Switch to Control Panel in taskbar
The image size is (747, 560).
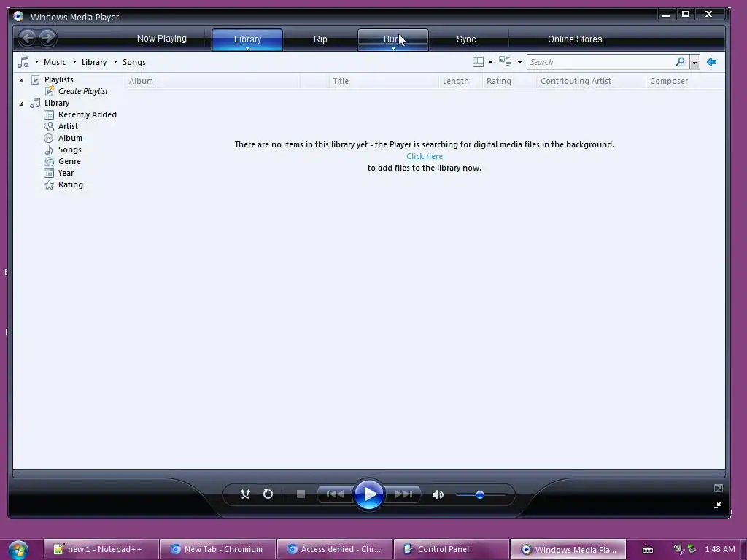(452, 549)
